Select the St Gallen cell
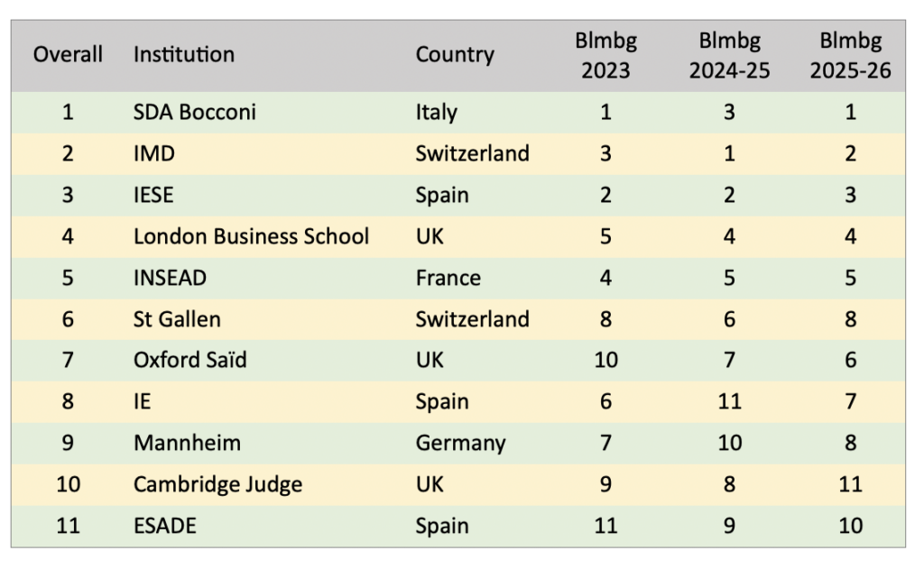Viewport: 924px width, 569px height. 177,319
